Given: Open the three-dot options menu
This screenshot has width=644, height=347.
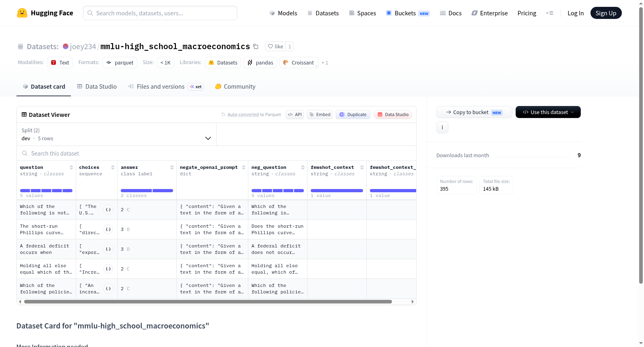Looking at the screenshot, I should [x=442, y=127].
